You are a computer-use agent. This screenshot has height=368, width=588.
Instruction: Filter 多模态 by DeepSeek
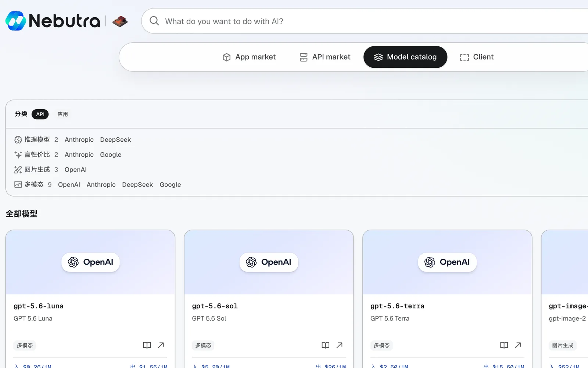pos(137,185)
